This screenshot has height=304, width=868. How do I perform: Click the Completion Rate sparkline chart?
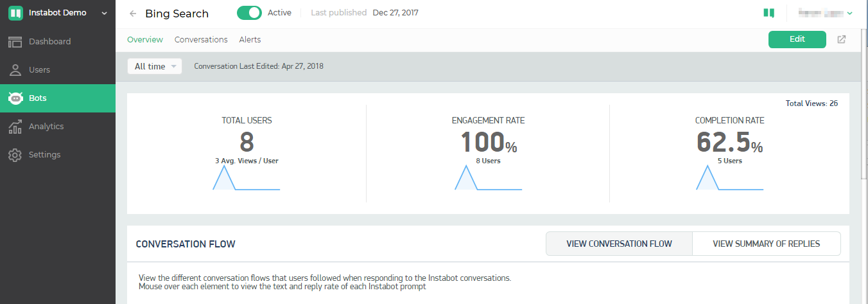(x=729, y=178)
